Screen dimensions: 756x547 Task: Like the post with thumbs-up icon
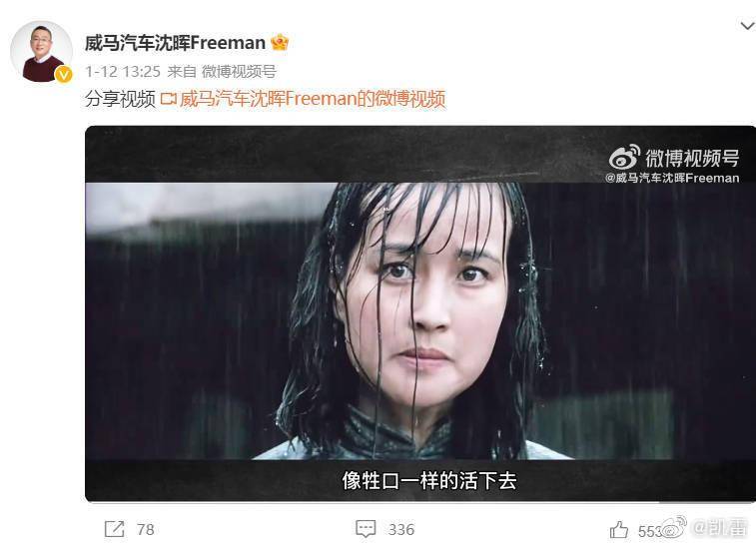[x=619, y=530]
